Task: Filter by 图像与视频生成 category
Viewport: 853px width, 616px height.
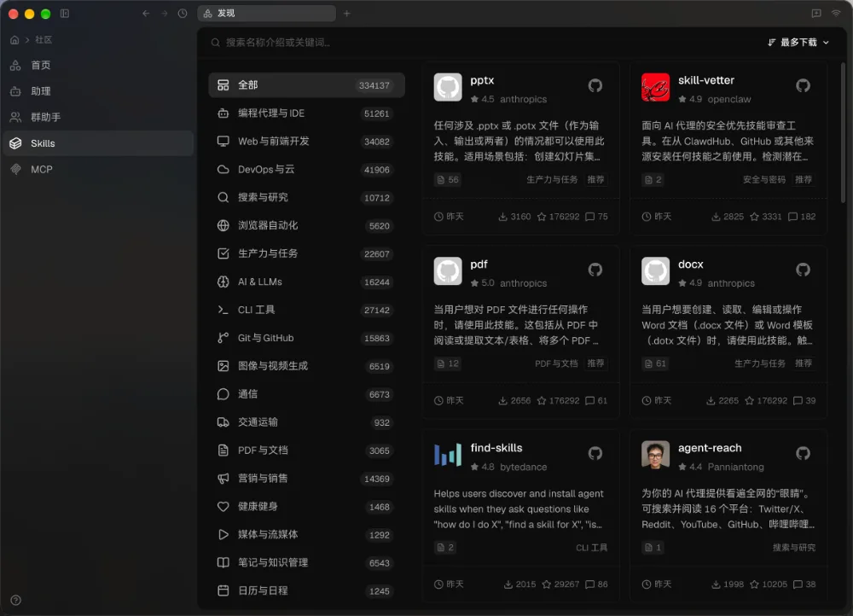Action: (x=306, y=366)
